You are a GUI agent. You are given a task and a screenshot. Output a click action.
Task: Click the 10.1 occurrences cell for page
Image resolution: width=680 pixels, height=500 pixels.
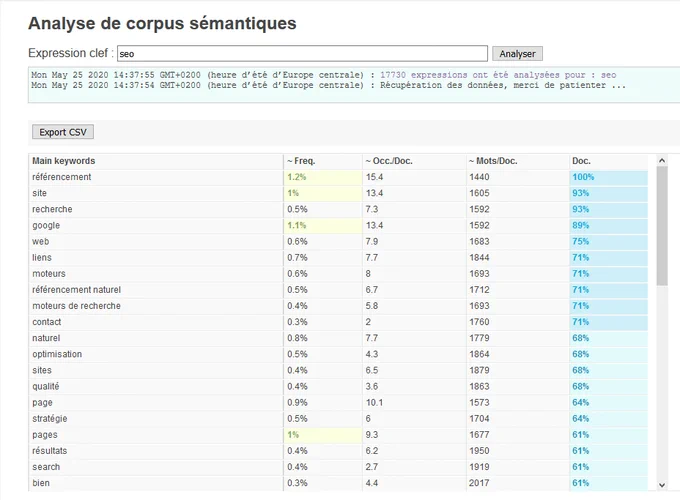(x=414, y=402)
